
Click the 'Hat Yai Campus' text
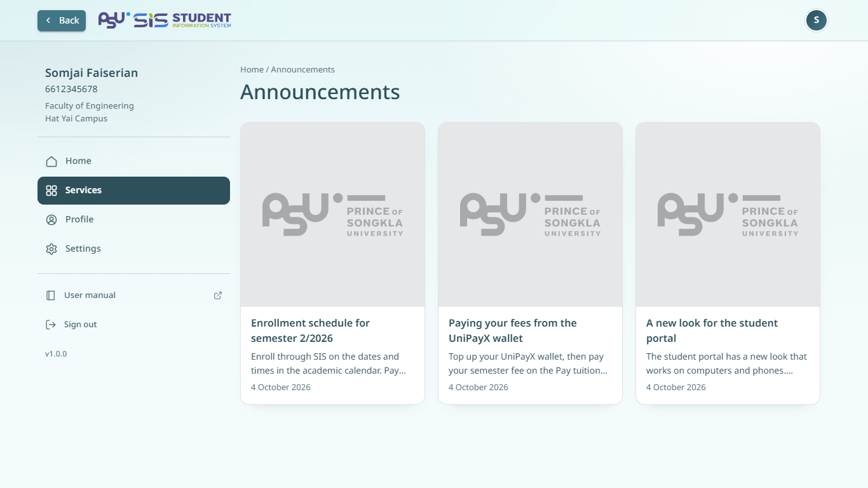click(76, 119)
